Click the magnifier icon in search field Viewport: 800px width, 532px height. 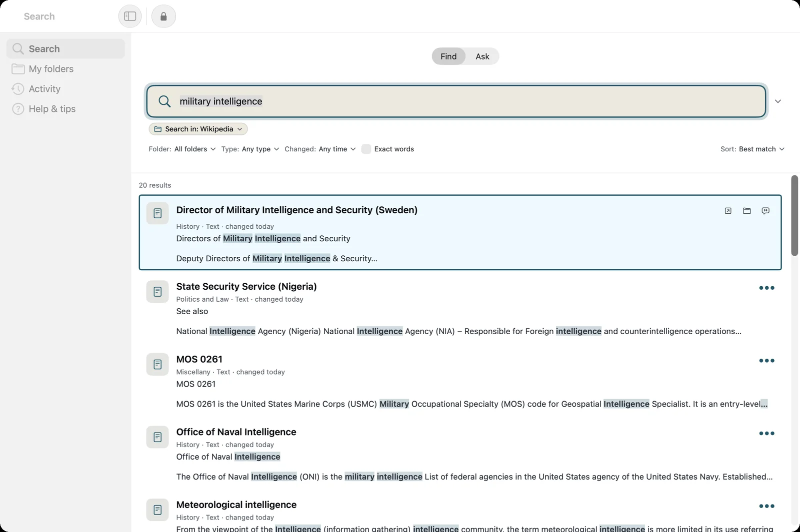click(x=164, y=101)
